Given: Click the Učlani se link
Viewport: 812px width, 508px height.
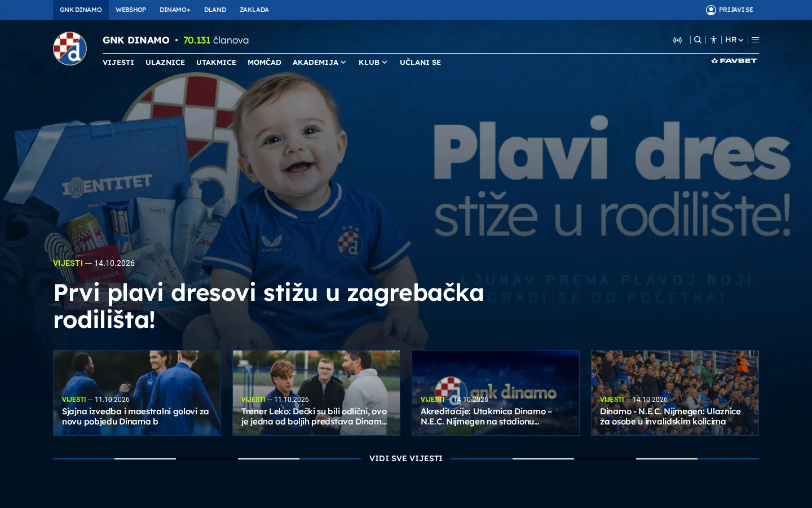Looking at the screenshot, I should coord(420,63).
